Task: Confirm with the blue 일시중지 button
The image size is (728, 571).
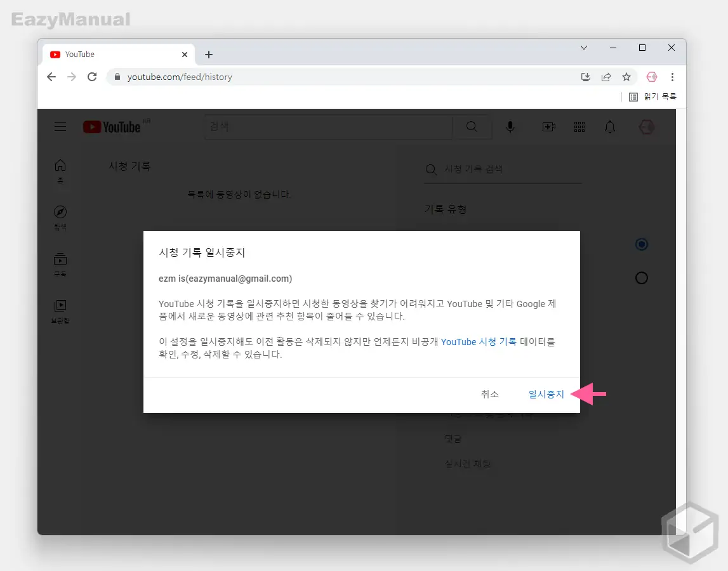Action: pyautogui.click(x=546, y=394)
